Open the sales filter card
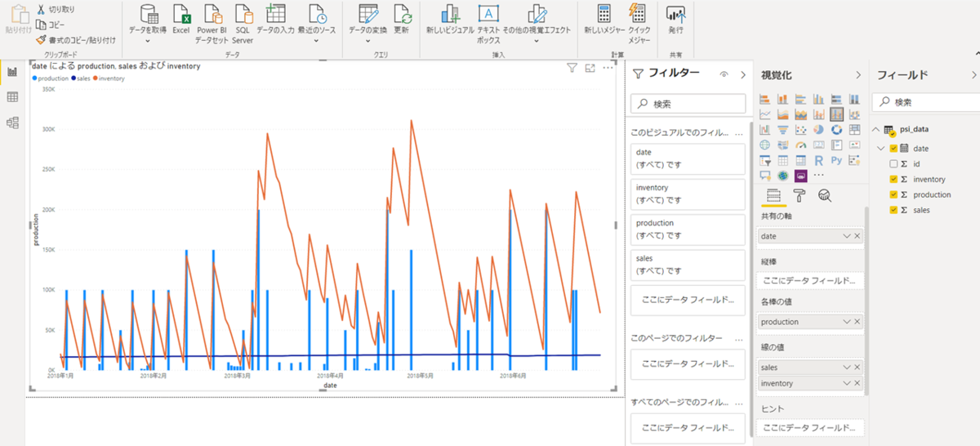This screenshot has width=980, height=446. point(688,264)
